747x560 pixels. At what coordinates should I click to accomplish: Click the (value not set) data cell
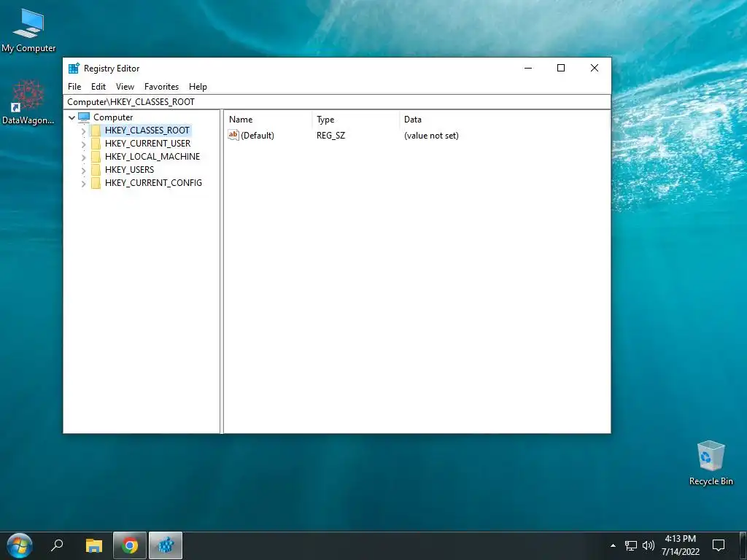(x=431, y=136)
